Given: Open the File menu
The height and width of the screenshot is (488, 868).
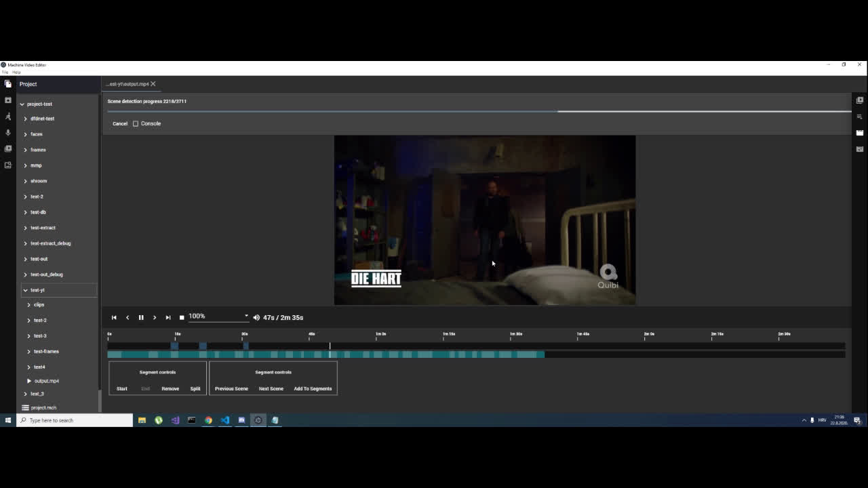Looking at the screenshot, I should pyautogui.click(x=6, y=71).
